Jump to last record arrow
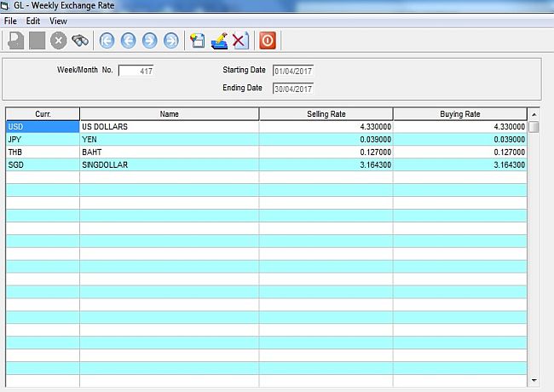The width and height of the screenshot is (554, 392). (x=171, y=40)
